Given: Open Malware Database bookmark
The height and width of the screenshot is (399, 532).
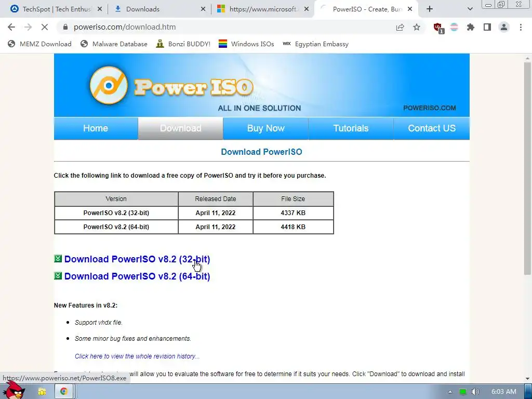Looking at the screenshot, I should tap(114, 44).
